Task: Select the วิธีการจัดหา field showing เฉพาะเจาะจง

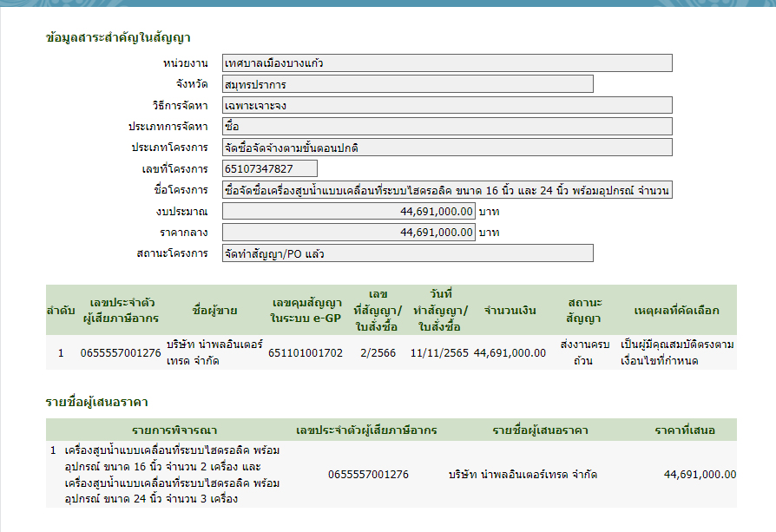Action: pos(447,105)
